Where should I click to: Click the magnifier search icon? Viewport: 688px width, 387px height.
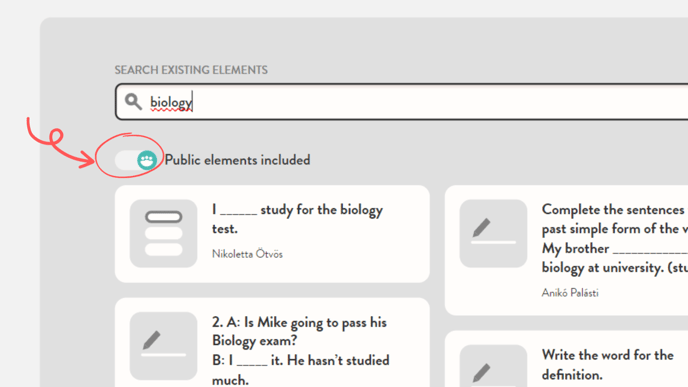click(x=133, y=101)
